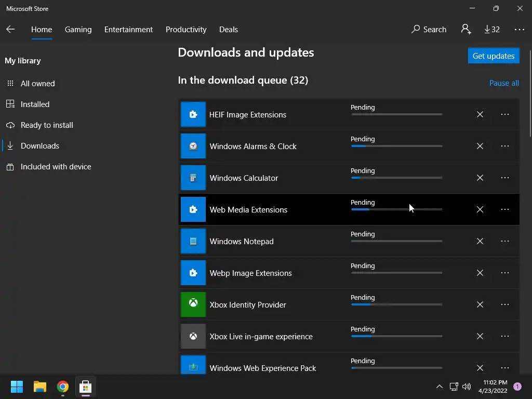Screen dimensions: 532x399
Task: Switch to the Gaming tab
Action: click(x=78, y=30)
